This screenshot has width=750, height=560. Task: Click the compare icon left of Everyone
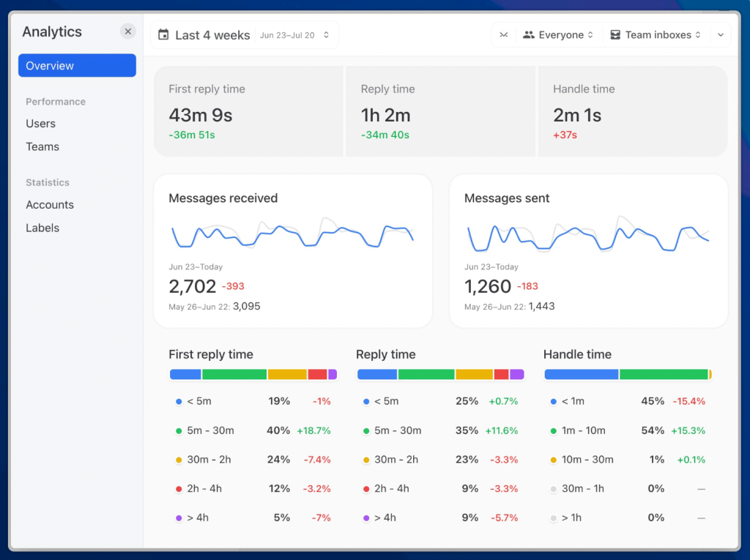[504, 34]
